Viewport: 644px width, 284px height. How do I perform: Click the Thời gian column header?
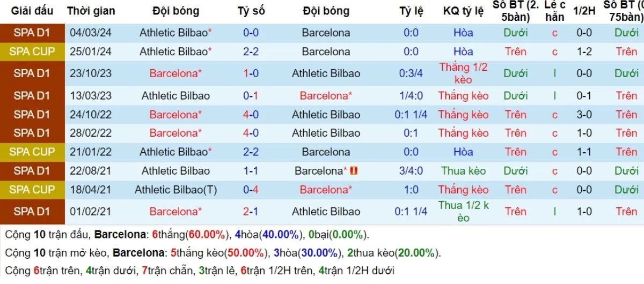pos(91,11)
